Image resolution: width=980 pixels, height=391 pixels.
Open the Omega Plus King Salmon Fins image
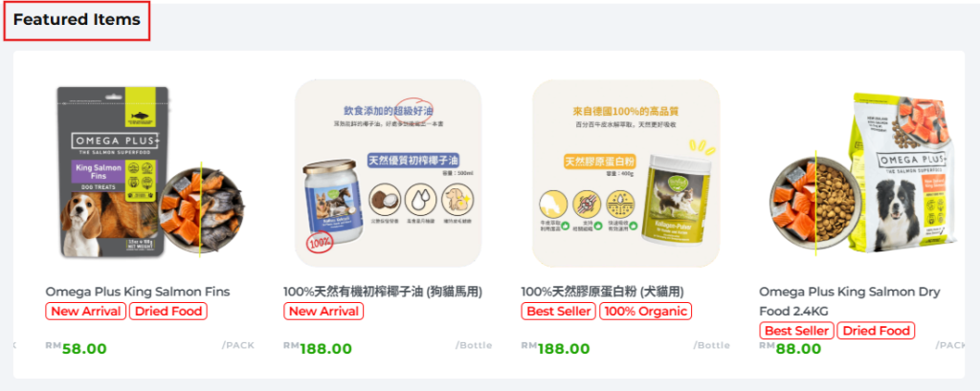coord(150,173)
